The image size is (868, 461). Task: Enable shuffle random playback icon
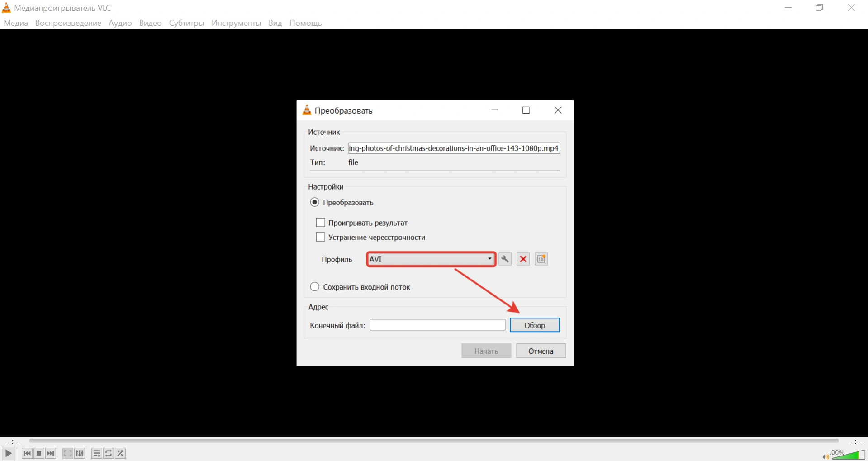click(120, 453)
